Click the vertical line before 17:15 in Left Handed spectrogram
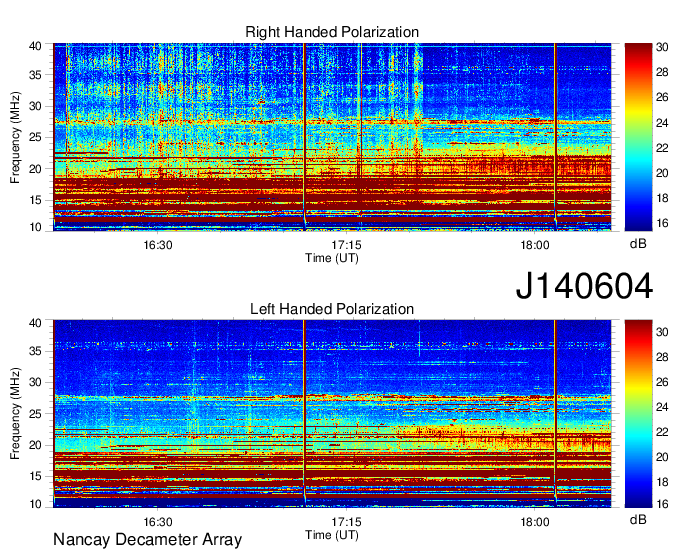 click(x=304, y=414)
